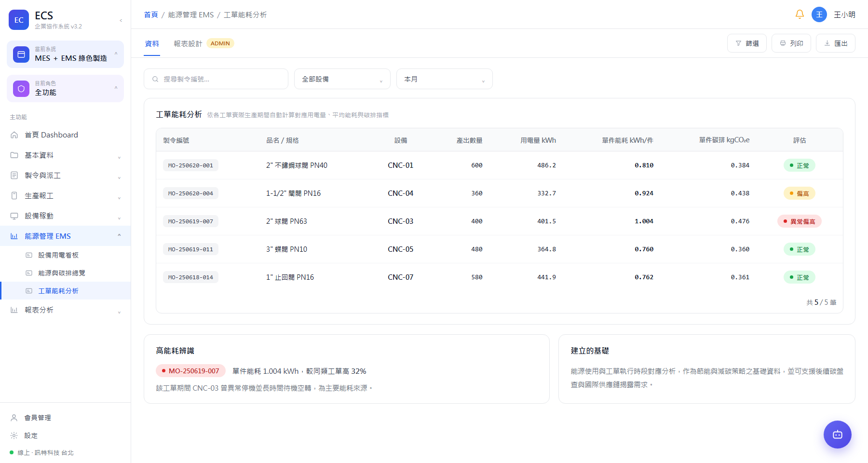The image size is (868, 463).
Task: Click the 篩選 filter button
Action: [747, 43]
